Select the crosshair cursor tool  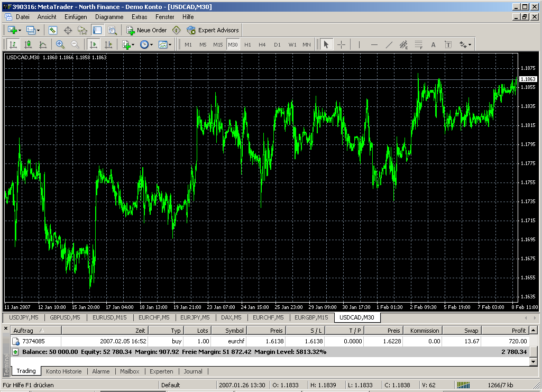point(341,44)
